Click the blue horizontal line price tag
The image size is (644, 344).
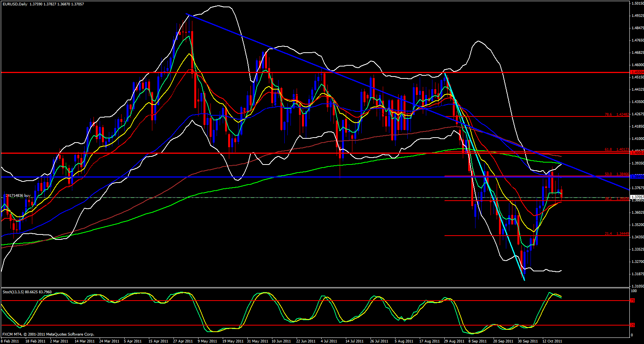(x=637, y=177)
